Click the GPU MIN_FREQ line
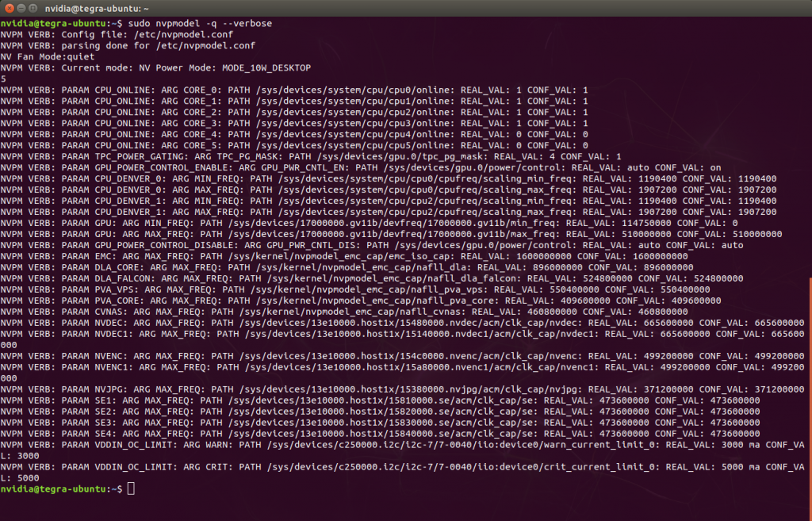Viewport: 812px width, 521px height. pos(370,223)
